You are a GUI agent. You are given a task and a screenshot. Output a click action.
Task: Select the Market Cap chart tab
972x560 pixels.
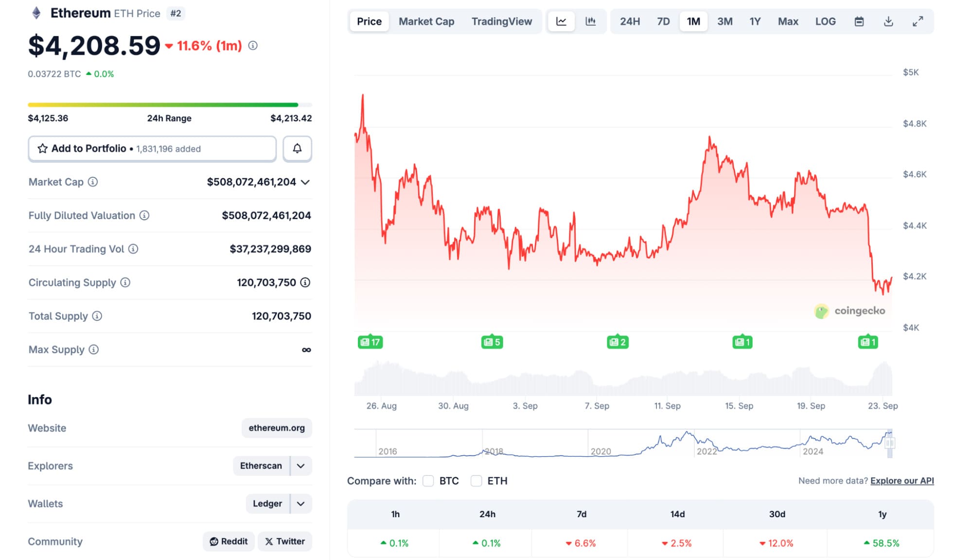(x=426, y=21)
